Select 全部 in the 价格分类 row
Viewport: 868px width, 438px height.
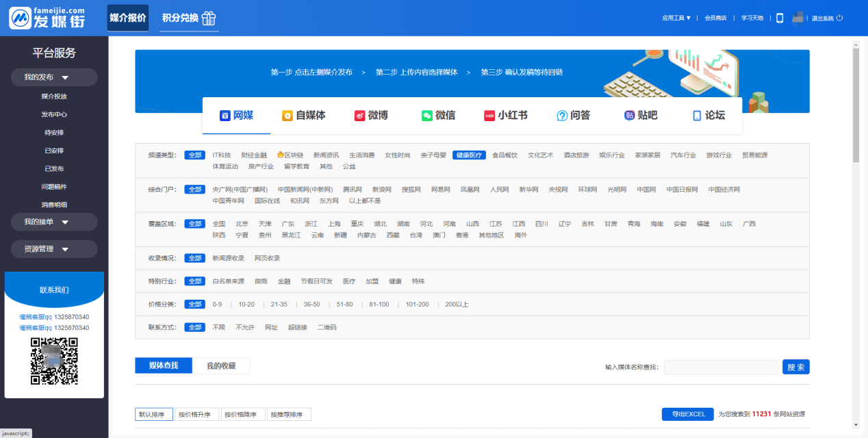pos(194,304)
